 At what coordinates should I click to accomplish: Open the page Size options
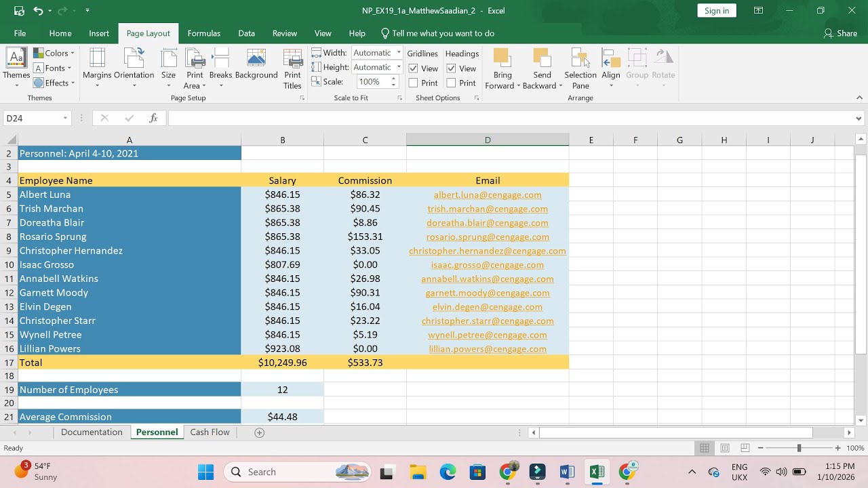(x=168, y=68)
